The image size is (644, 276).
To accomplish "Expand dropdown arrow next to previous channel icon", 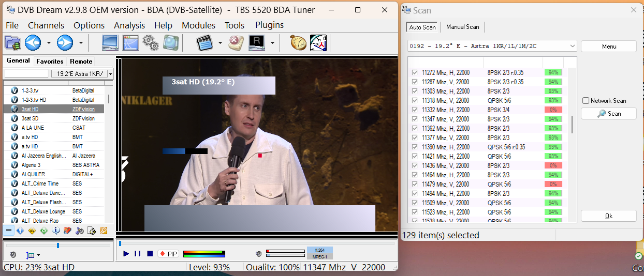I will point(49,43).
